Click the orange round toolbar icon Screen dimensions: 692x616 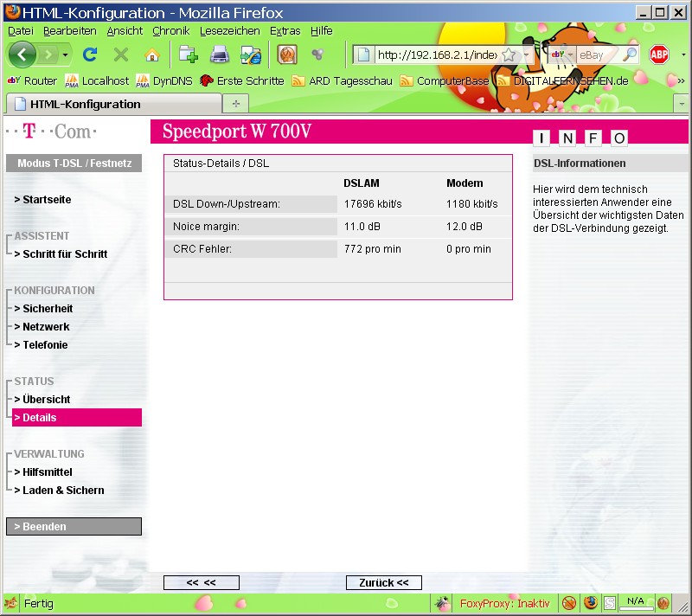click(287, 55)
